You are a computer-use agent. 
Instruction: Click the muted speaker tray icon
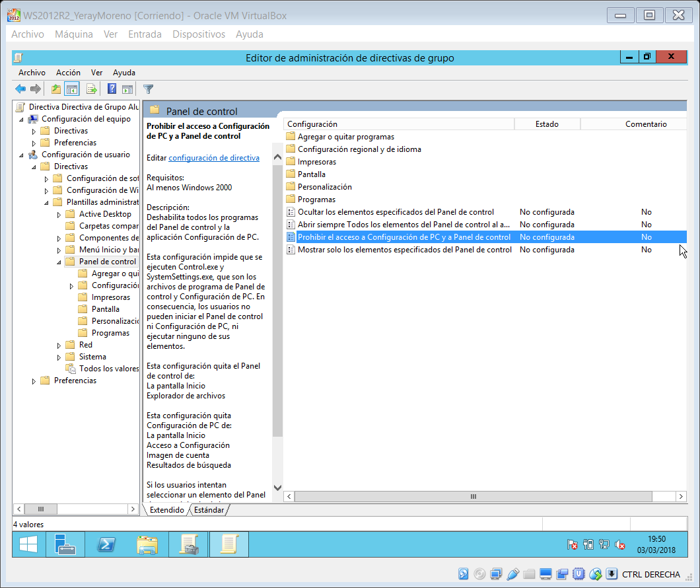pos(619,544)
